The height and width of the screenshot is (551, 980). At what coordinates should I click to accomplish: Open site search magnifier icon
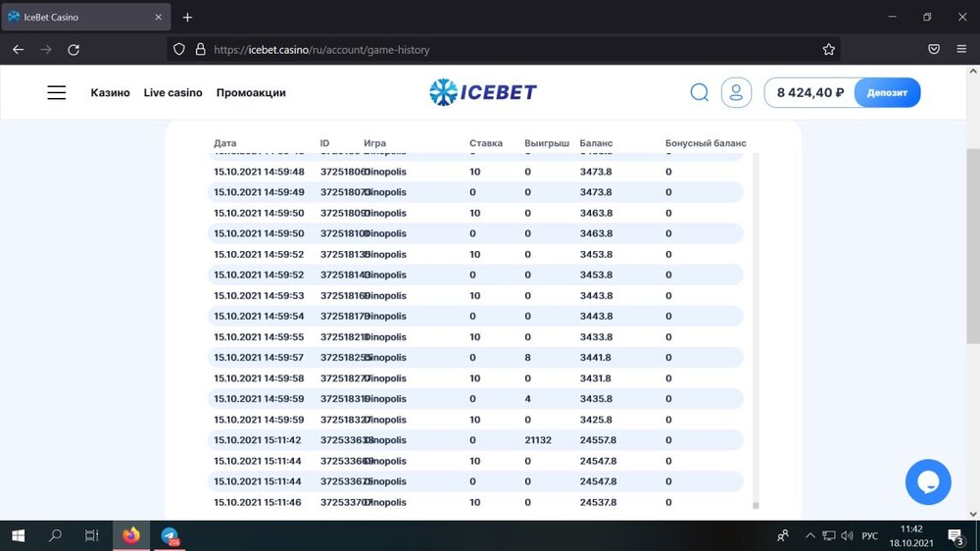coord(699,92)
